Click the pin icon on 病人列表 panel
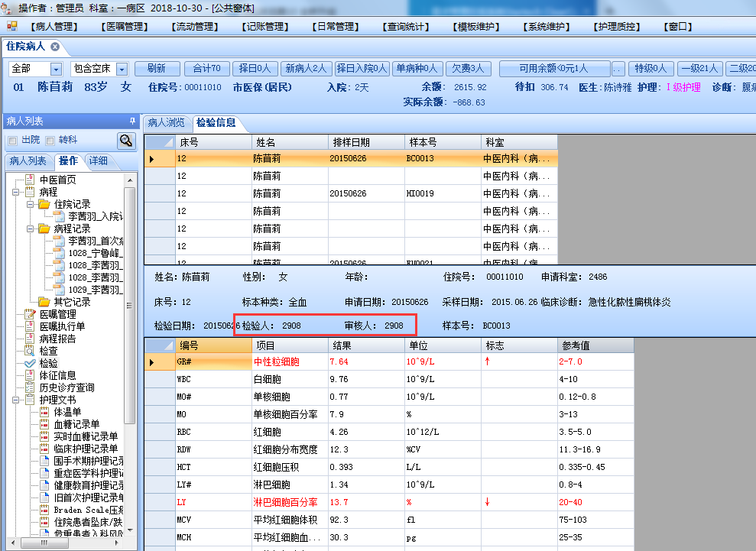 [132, 121]
